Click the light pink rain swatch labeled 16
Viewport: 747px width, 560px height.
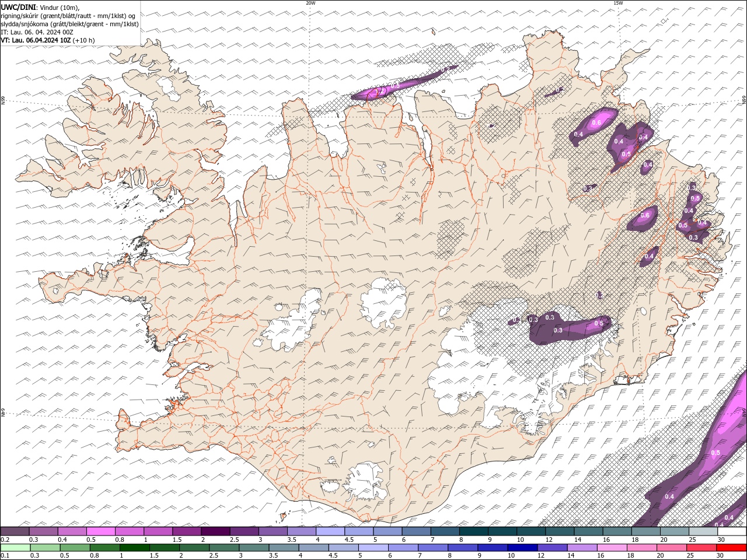click(x=612, y=548)
